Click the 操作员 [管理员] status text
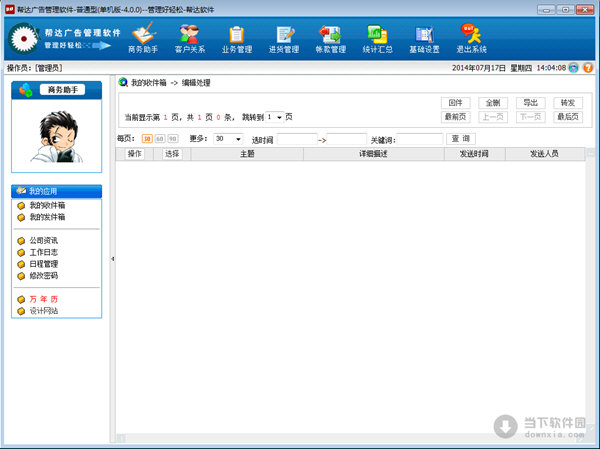Screen dimensions: 600x449 pos(34,68)
